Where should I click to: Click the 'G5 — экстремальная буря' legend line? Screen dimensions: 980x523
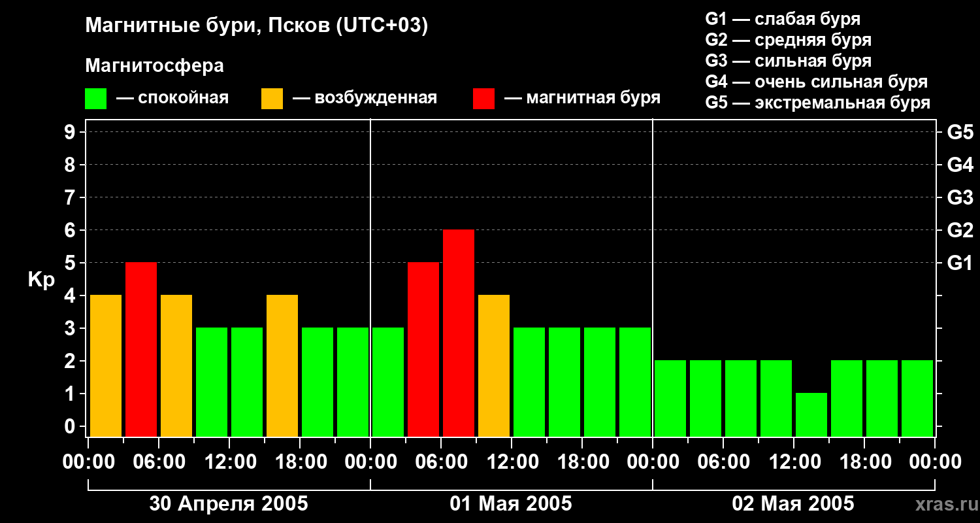coord(818,103)
